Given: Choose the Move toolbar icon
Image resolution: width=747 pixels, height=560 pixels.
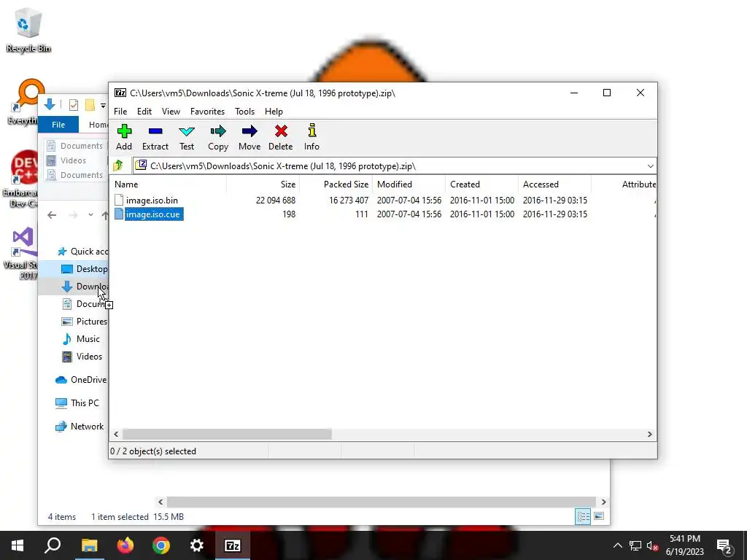Looking at the screenshot, I should point(249,137).
